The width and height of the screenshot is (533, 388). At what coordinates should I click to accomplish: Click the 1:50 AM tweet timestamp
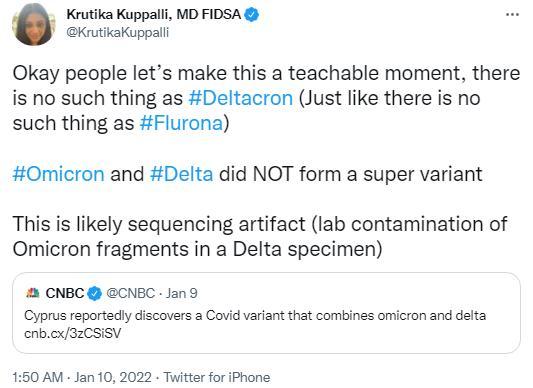tap(38, 377)
